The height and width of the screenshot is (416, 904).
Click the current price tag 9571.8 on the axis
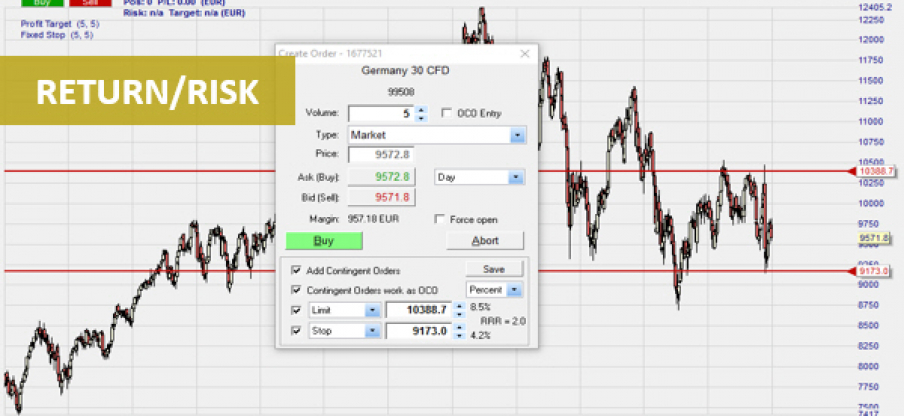click(x=873, y=237)
